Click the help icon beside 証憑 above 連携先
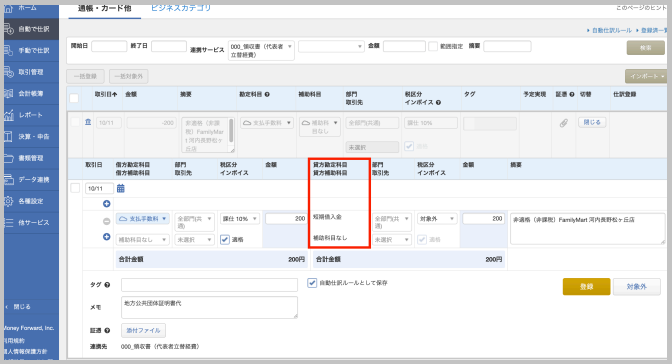672x364 pixels. [107, 331]
